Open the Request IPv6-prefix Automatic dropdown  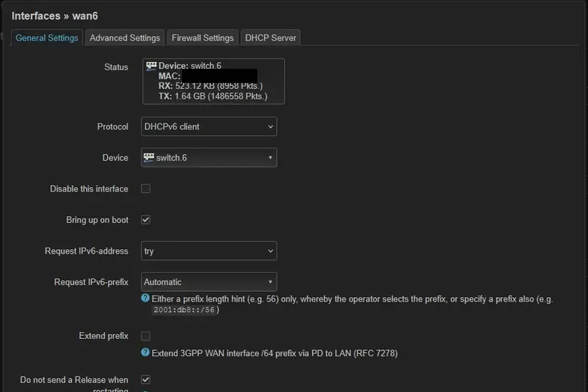pos(209,282)
